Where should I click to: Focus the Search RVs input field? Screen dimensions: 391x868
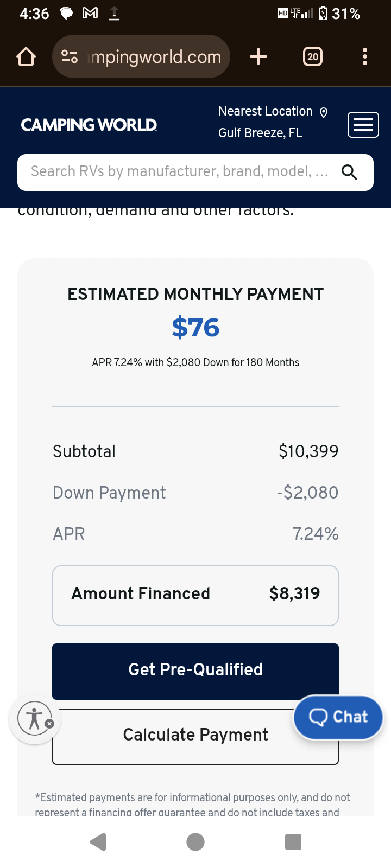click(x=179, y=173)
